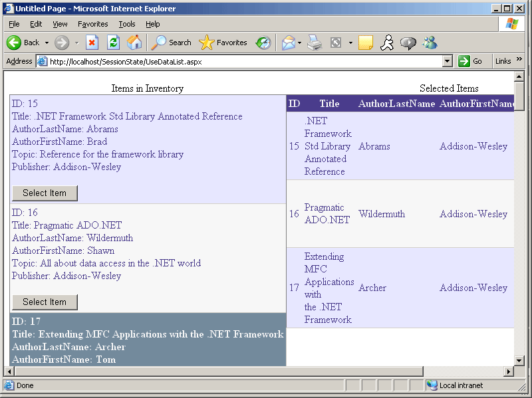Go to the Home page icon
This screenshot has height=398, width=532.
[134, 43]
